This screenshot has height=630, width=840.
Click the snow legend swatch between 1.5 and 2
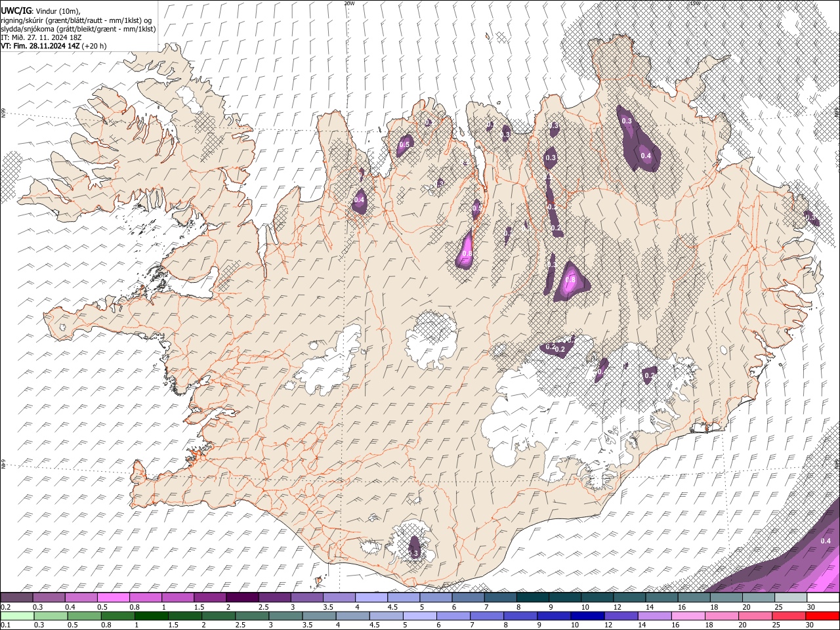210,598
